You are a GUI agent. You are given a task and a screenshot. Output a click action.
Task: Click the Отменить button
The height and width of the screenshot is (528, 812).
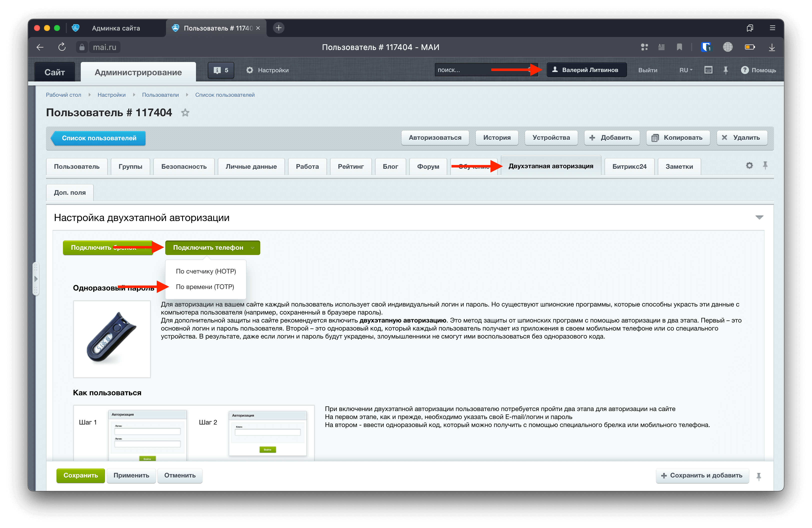click(180, 476)
